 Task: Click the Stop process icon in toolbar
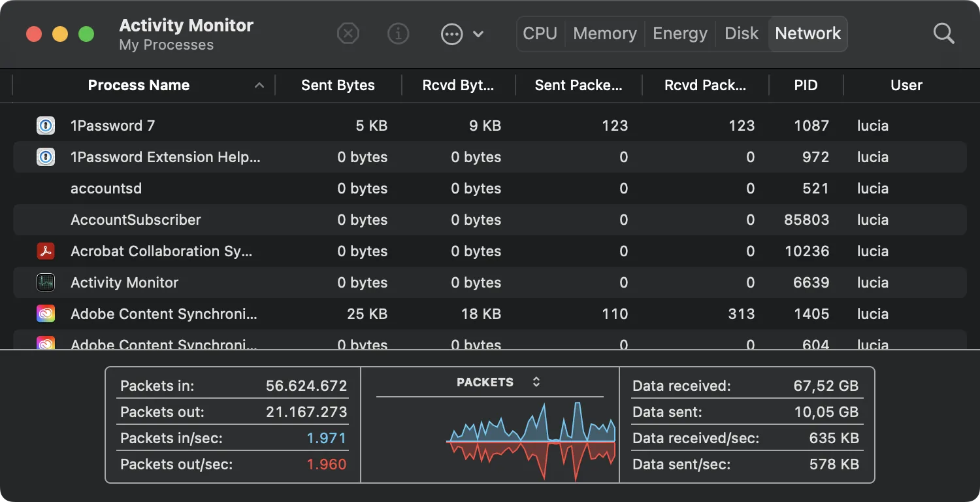pyautogui.click(x=348, y=33)
